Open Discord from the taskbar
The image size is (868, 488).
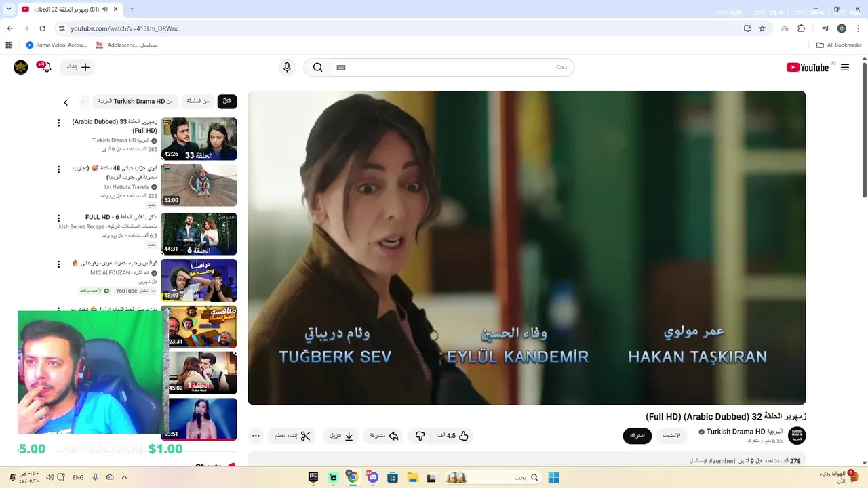[x=372, y=477]
